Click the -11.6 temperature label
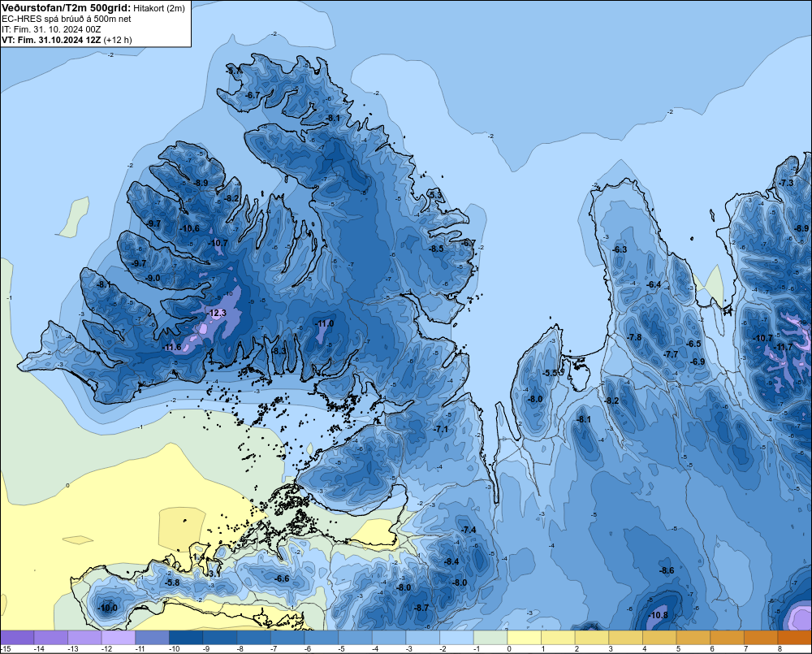Viewport: 812px width, 654px height. (x=172, y=347)
